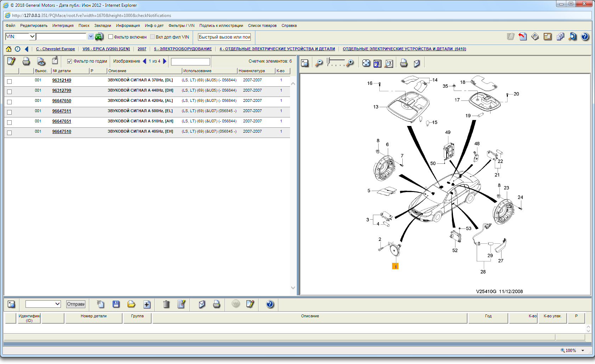Open the 'Закладки' menu

point(103,25)
